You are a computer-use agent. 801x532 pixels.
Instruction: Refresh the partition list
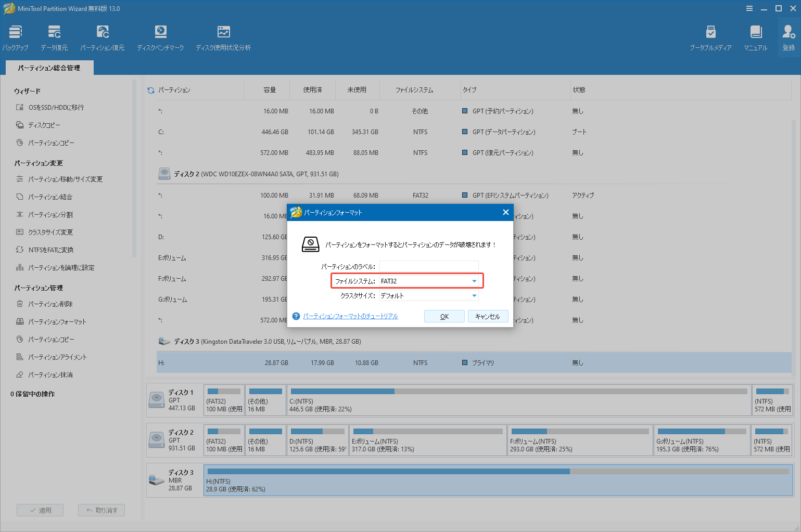click(x=150, y=89)
